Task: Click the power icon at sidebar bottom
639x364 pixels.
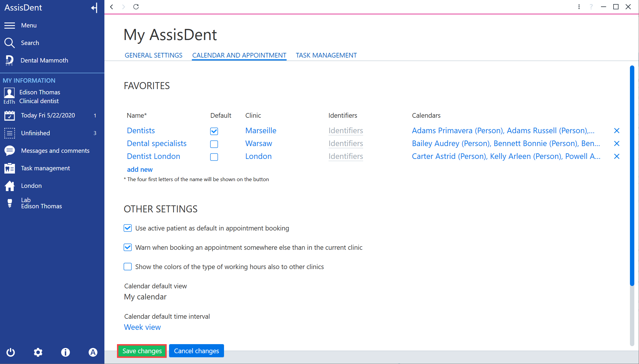Action: (x=11, y=352)
